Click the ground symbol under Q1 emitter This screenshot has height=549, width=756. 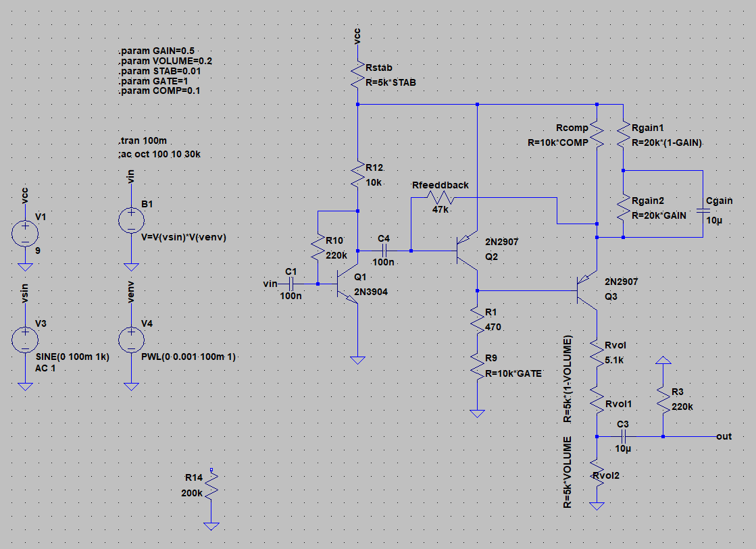[x=358, y=360]
